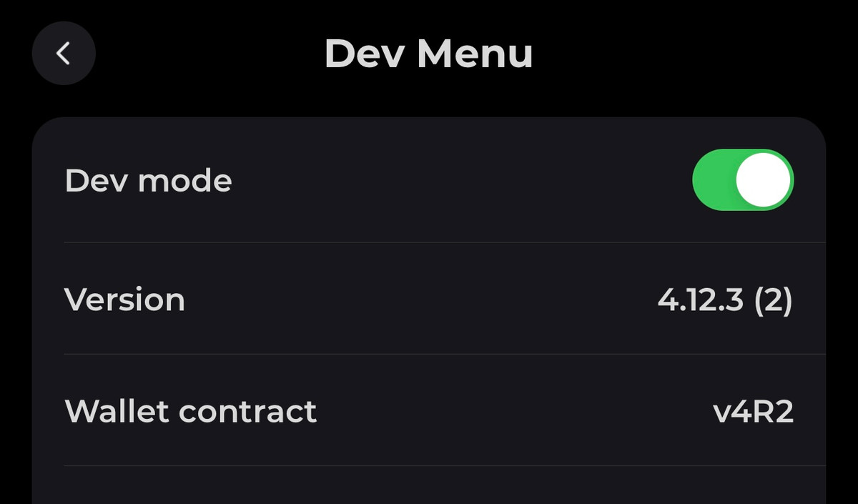This screenshot has width=858, height=504.
Task: Tap the empty space in Wallet contract row
Action: pyautogui.click(x=515, y=411)
